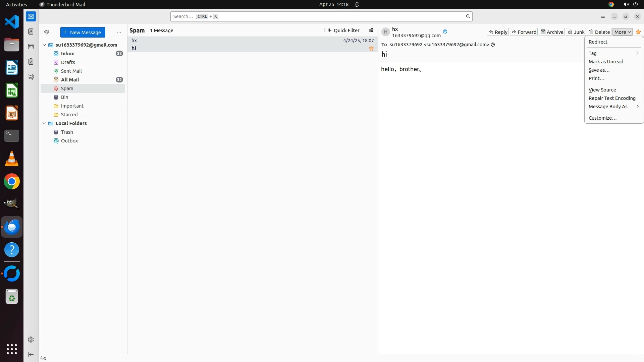Toggle star on the hi message
644x362 pixels.
[371, 49]
